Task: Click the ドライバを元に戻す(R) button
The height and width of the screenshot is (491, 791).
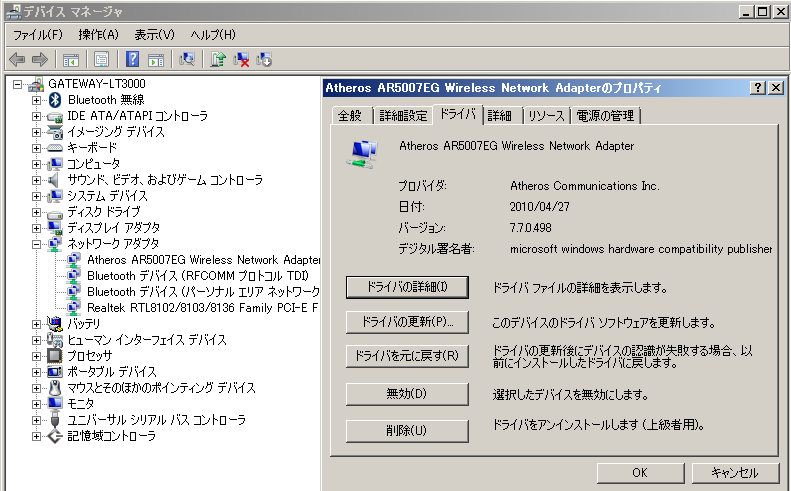Action: (407, 356)
